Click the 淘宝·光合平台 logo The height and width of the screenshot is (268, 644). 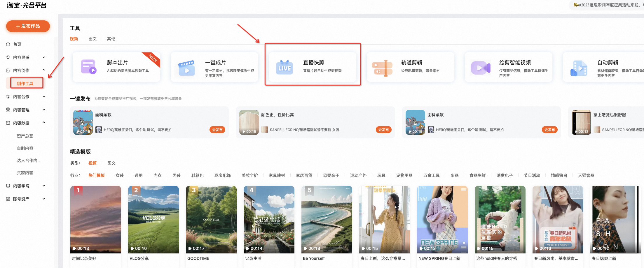point(27,5)
